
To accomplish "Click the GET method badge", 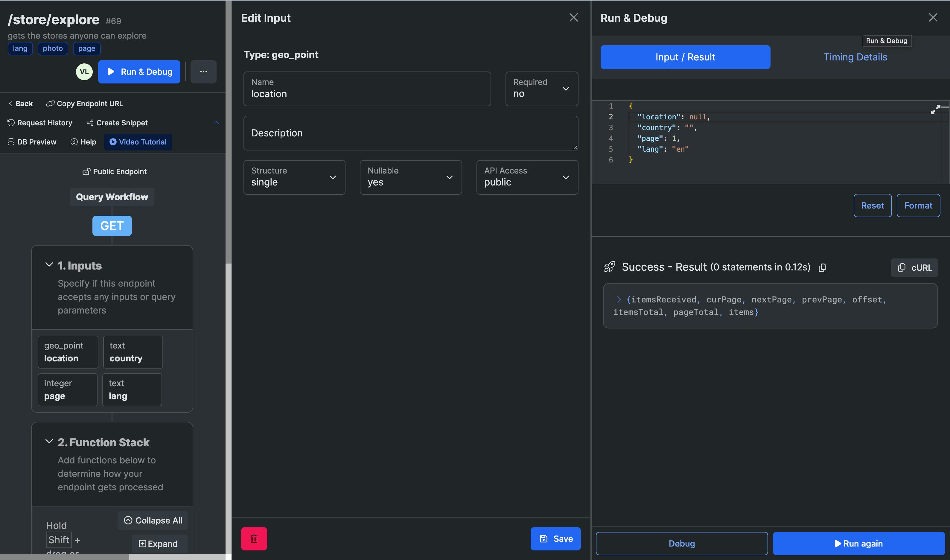I will 112,226.
